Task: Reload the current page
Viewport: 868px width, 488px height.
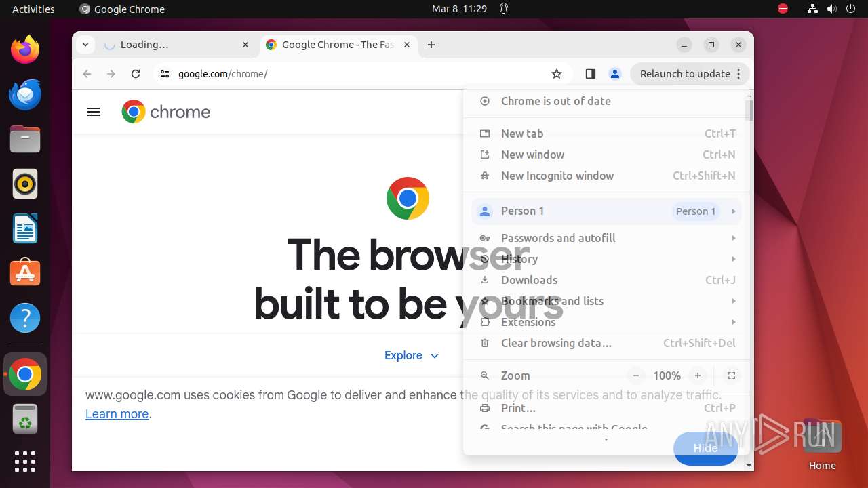Action: tap(136, 74)
